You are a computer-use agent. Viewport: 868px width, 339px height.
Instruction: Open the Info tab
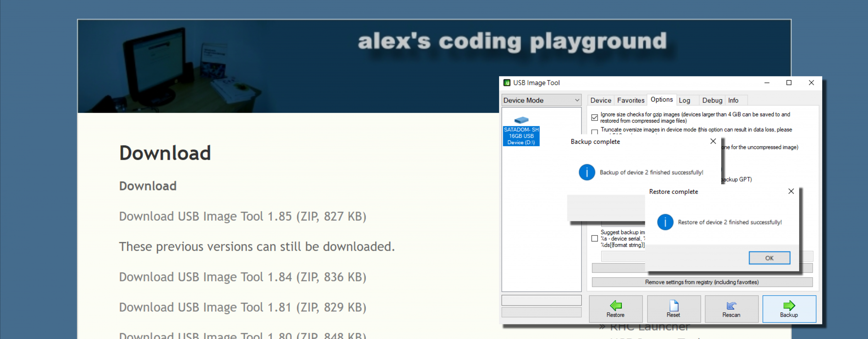click(733, 100)
